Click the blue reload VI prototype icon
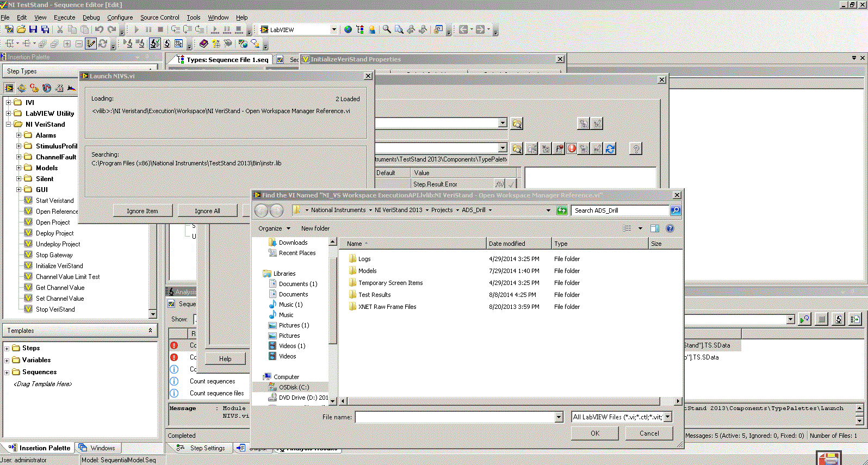The height and width of the screenshot is (465, 868). tap(610, 148)
